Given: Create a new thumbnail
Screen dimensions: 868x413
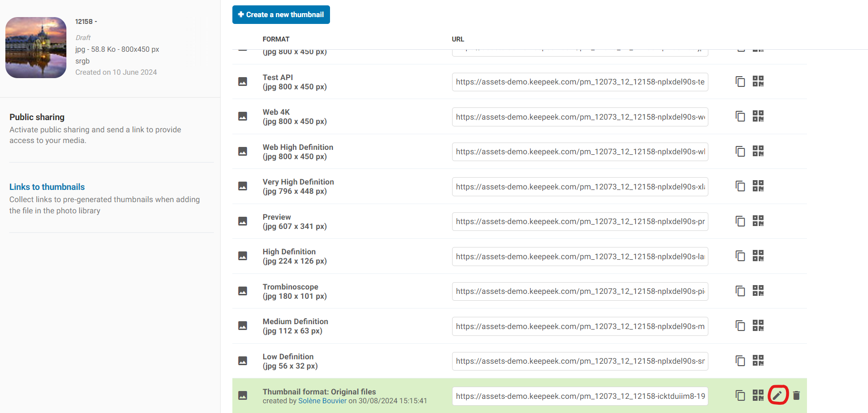Looking at the screenshot, I should 281,15.
